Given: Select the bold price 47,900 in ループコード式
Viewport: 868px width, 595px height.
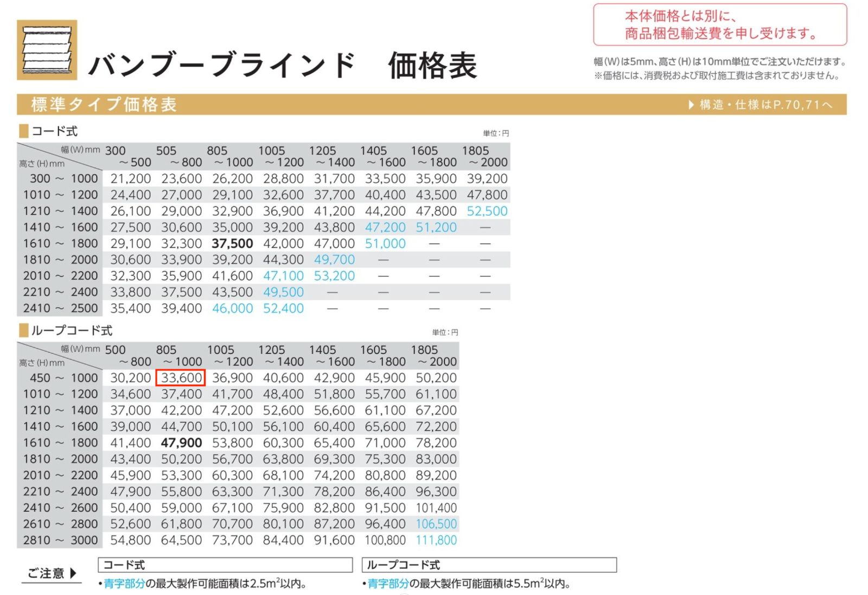Looking at the screenshot, I should (180, 443).
